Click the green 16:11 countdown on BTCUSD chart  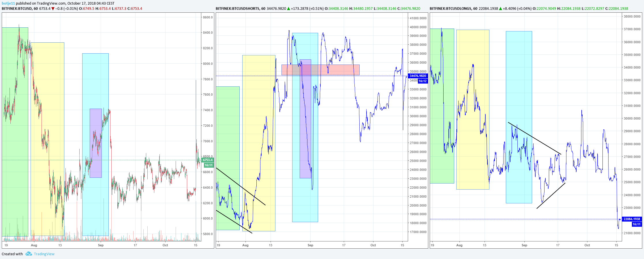[x=209, y=165]
